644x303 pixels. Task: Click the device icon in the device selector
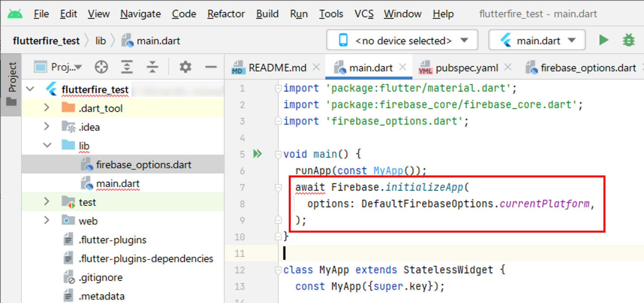pyautogui.click(x=343, y=40)
